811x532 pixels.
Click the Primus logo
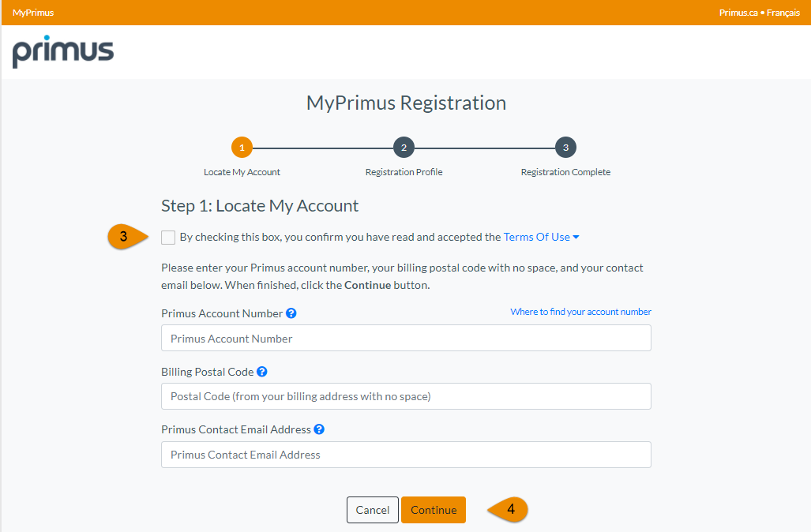pos(63,51)
